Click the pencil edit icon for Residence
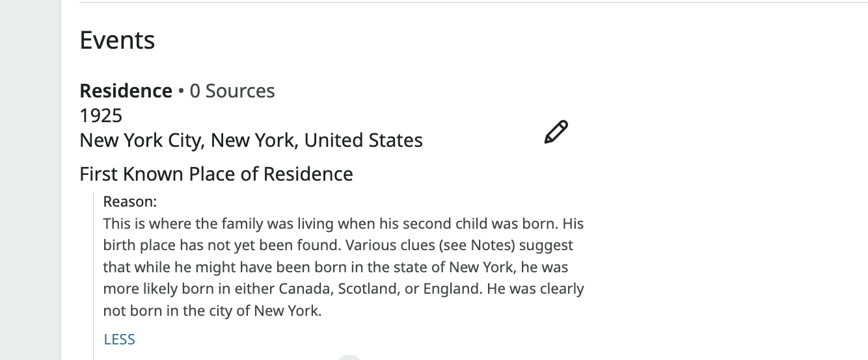868x360 pixels. click(x=556, y=132)
